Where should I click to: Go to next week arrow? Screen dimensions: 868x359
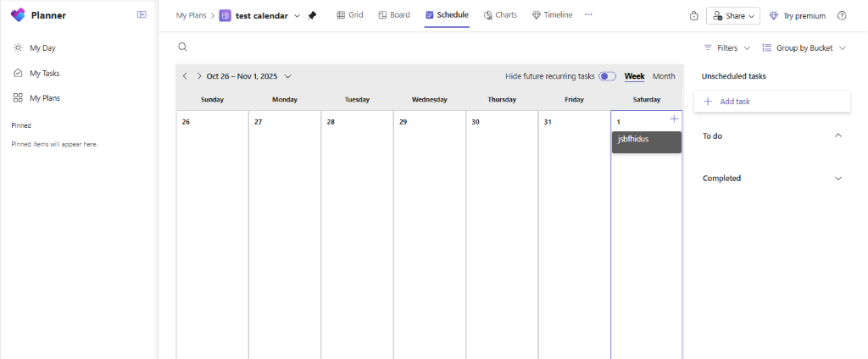198,76
